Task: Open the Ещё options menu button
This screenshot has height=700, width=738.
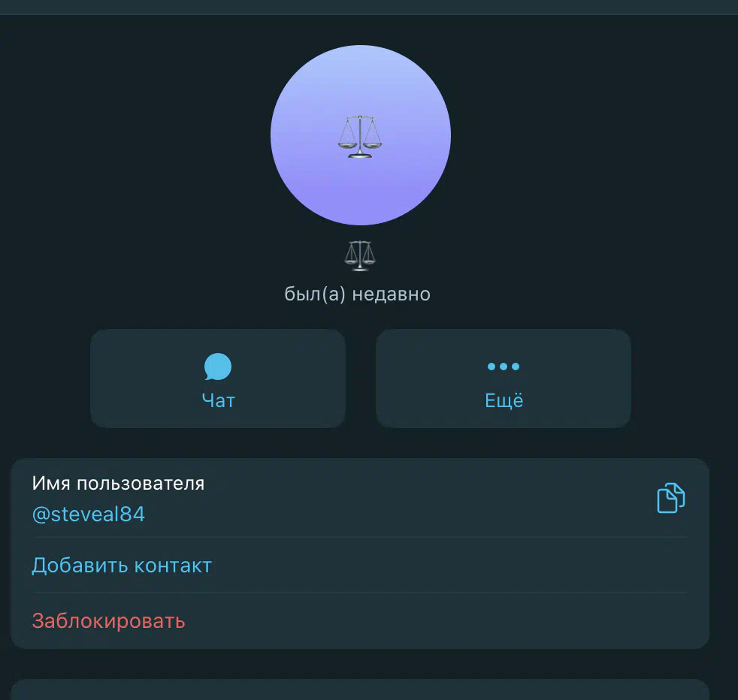Action: point(503,379)
